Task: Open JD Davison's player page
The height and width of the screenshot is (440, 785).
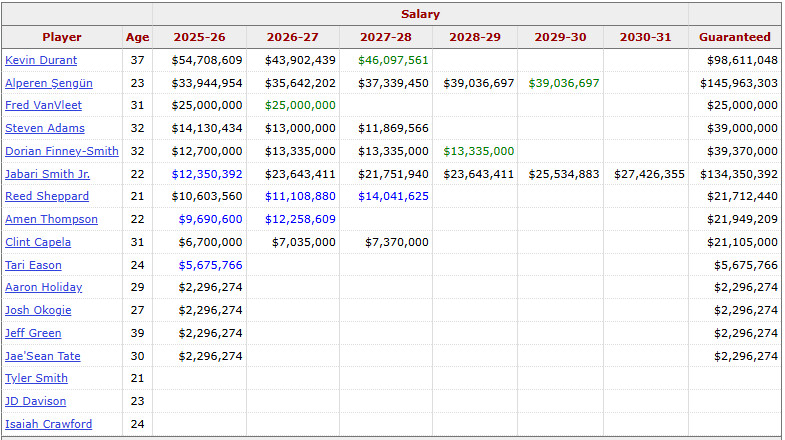Action: point(35,401)
